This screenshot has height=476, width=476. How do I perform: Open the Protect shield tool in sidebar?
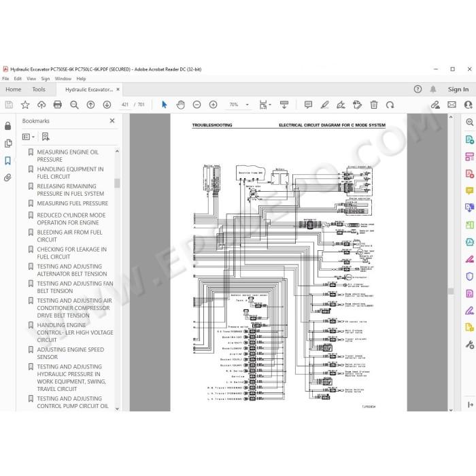tap(469, 276)
